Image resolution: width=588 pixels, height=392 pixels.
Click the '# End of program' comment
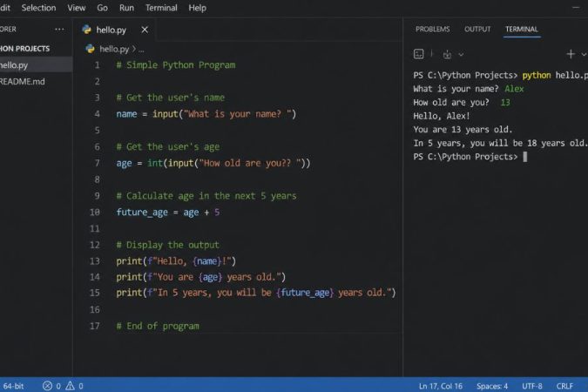(158, 326)
